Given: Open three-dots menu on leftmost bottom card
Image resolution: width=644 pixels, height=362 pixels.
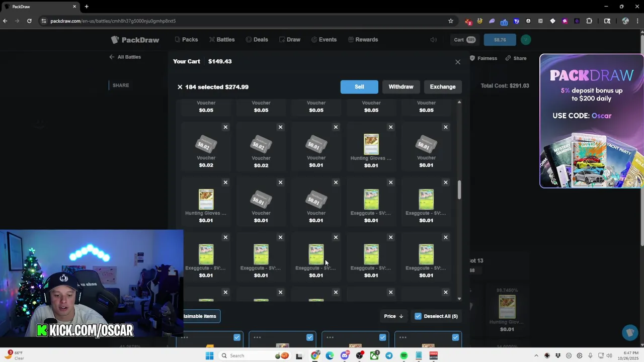Looking at the screenshot, I should [185, 337].
